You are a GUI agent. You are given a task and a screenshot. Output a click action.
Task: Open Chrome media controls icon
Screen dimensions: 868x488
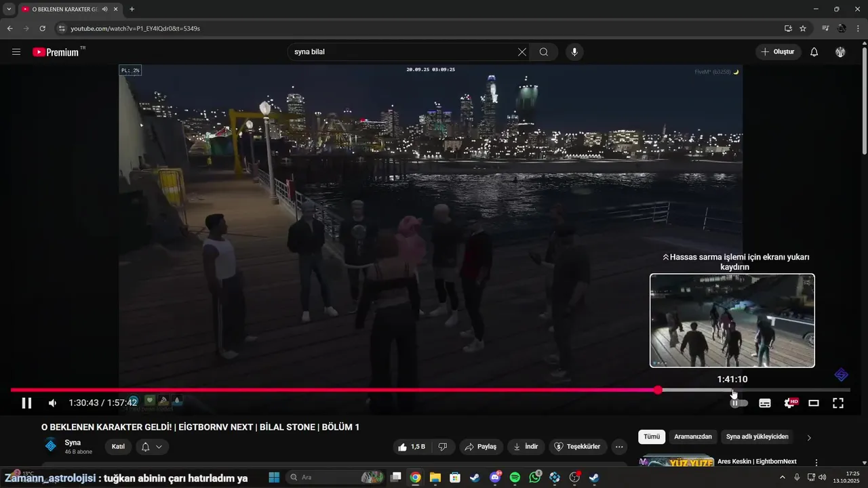[x=825, y=28]
